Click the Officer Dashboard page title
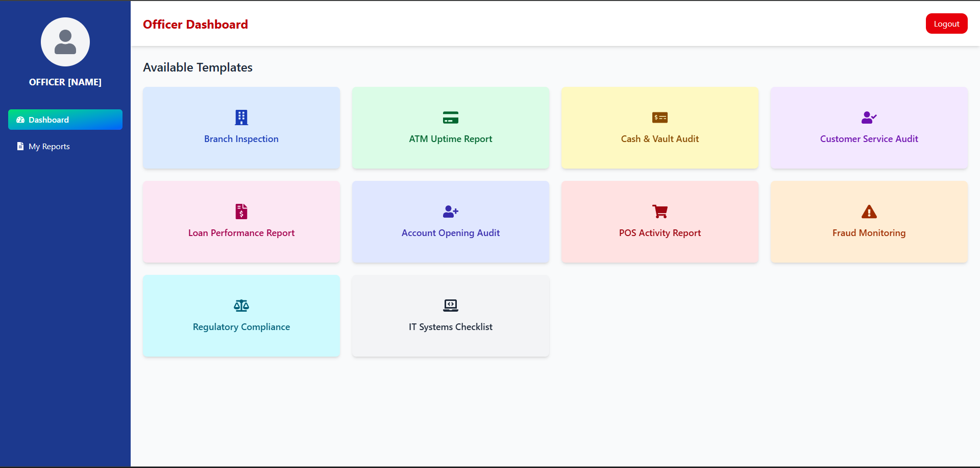This screenshot has width=980, height=468. tap(195, 25)
